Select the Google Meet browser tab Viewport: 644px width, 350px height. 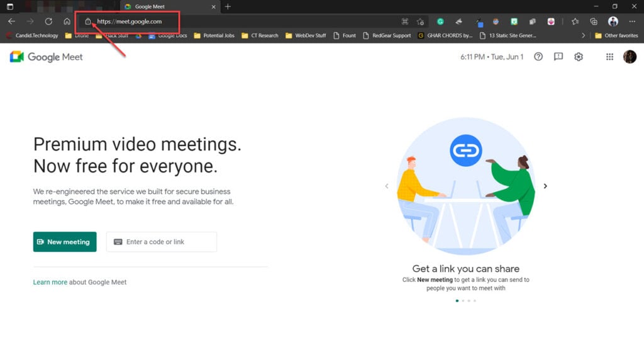[x=170, y=6]
